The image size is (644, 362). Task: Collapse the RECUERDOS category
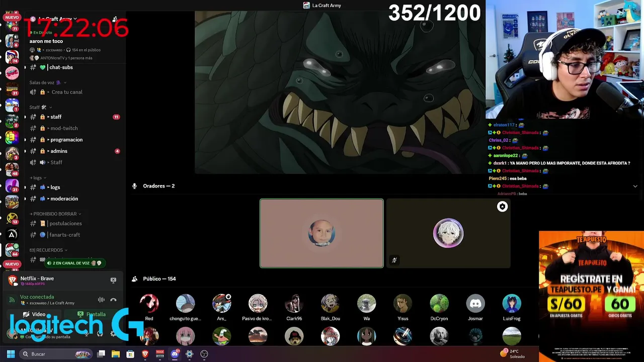click(x=48, y=250)
